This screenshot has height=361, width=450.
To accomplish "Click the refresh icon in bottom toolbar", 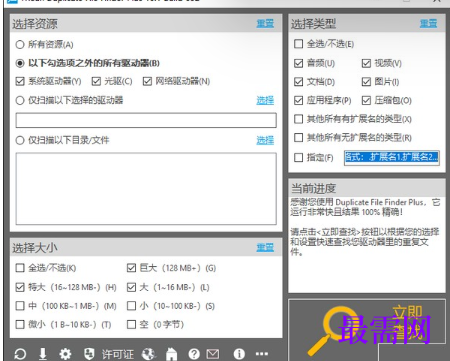I will click(20, 354).
